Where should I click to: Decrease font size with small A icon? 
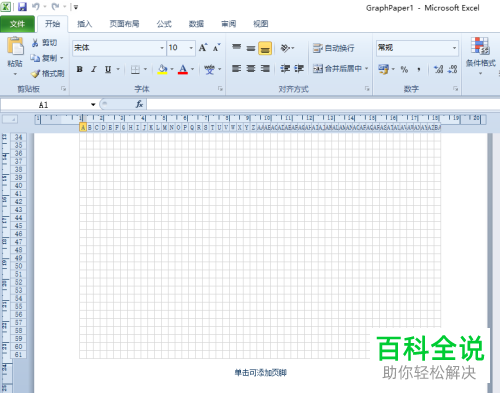point(217,48)
